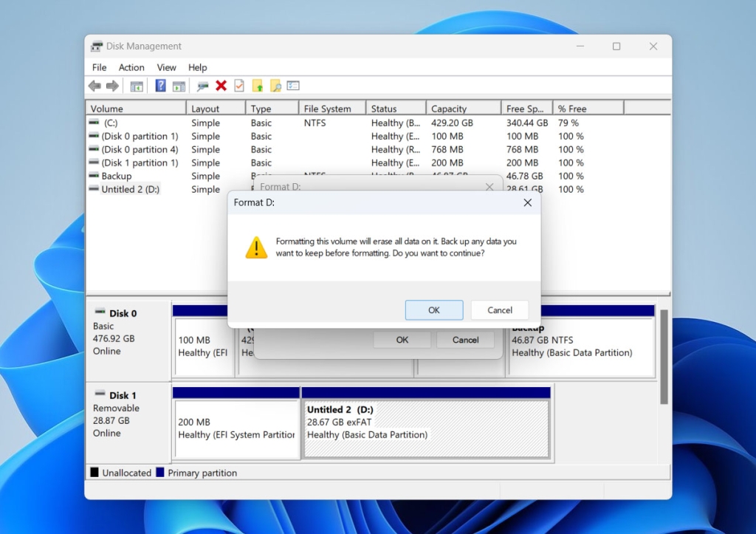Click the Back arrow toolbar icon
This screenshot has height=534, width=756.
tap(94, 86)
